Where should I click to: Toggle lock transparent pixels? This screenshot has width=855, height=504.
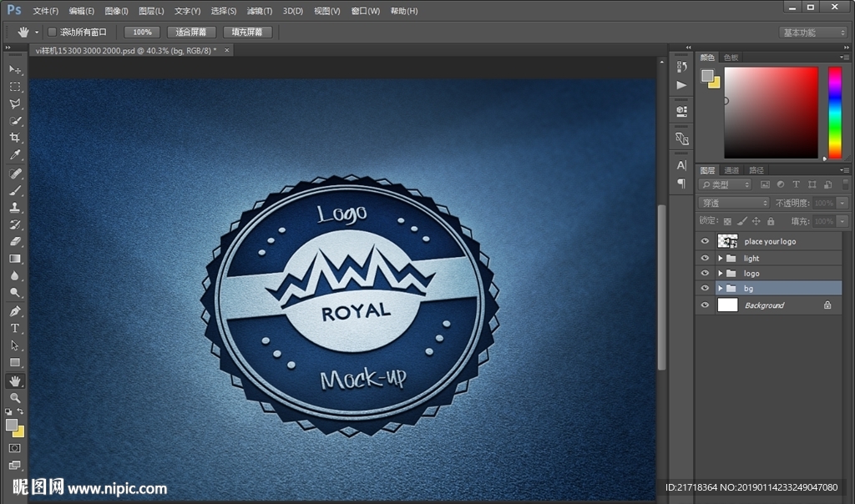(x=727, y=221)
